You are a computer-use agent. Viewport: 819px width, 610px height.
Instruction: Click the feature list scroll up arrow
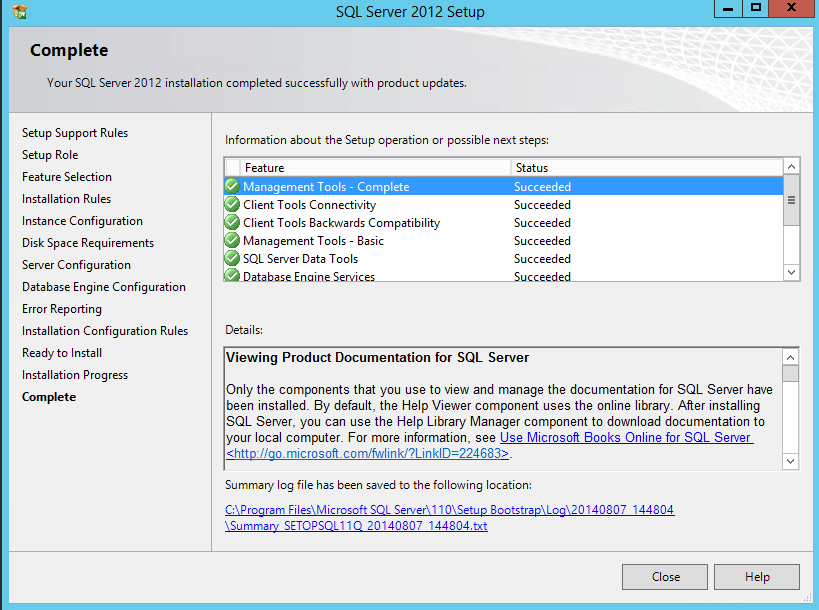(x=791, y=167)
